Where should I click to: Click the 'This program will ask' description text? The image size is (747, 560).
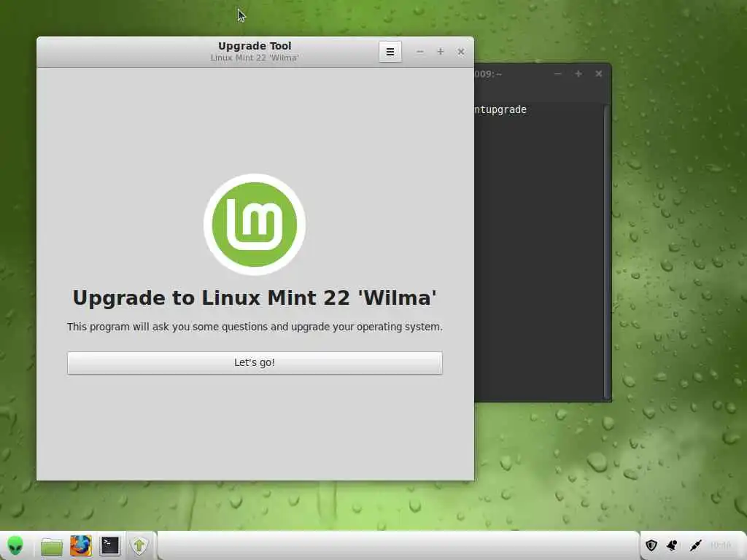tap(255, 327)
